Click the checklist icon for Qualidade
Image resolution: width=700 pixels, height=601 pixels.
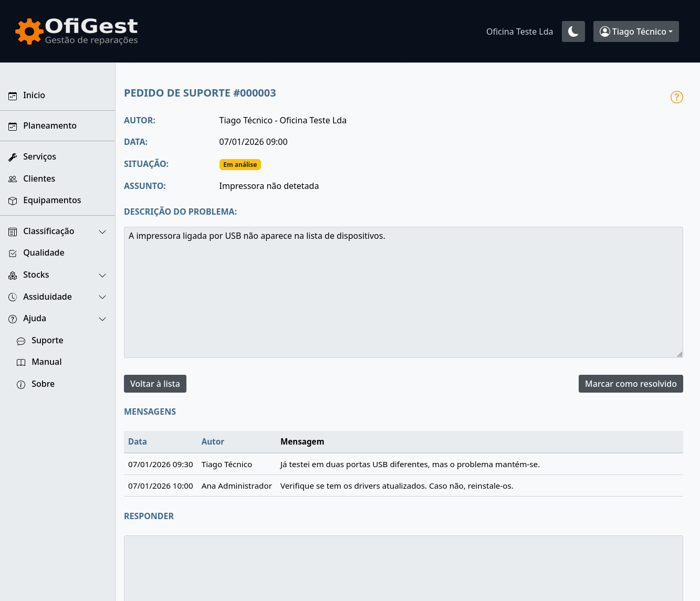click(13, 254)
